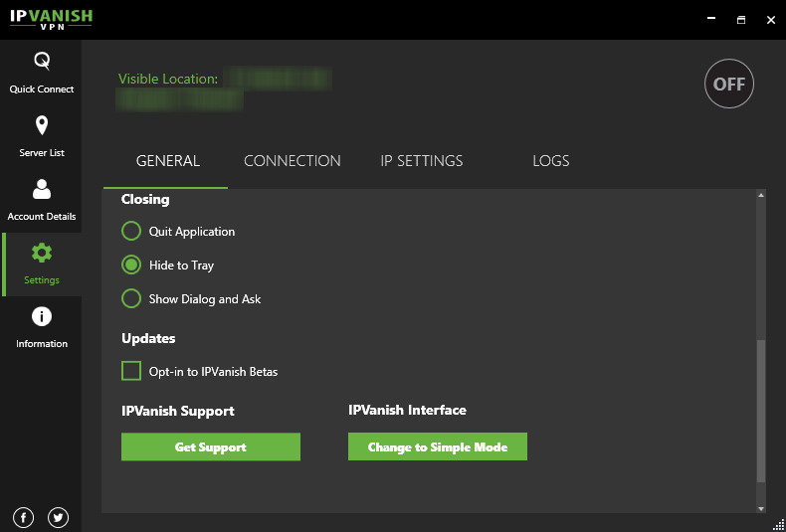
Task: Click the settings scrollbar down arrow
Action: (761, 508)
